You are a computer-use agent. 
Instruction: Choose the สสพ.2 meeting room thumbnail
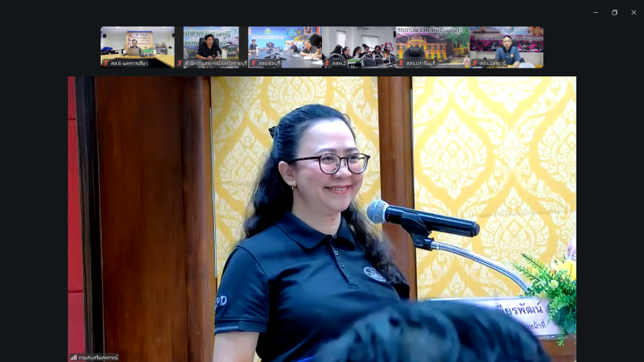coord(358,44)
